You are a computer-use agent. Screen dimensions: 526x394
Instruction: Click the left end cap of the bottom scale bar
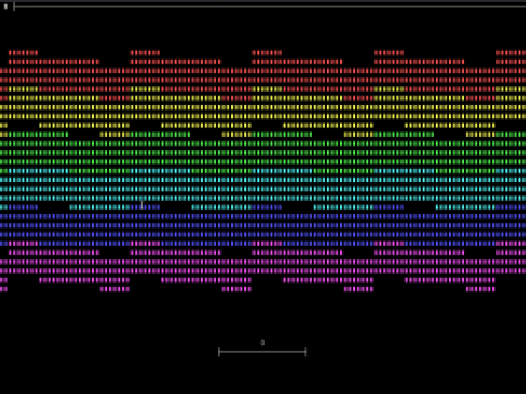[219, 352]
